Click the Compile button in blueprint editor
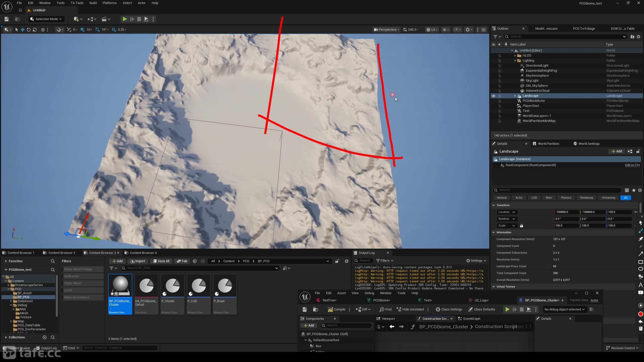This screenshot has height=362, width=644. [x=336, y=309]
